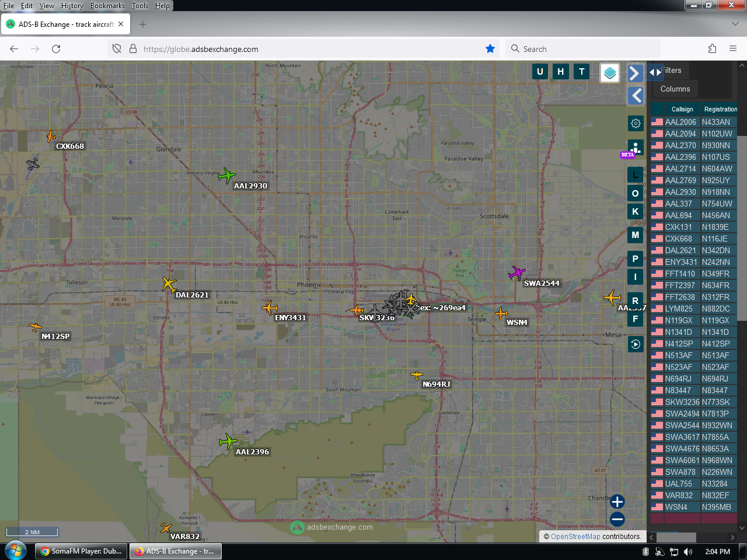Image resolution: width=747 pixels, height=560 pixels.
Task: Click the R map button
Action: 636,300
